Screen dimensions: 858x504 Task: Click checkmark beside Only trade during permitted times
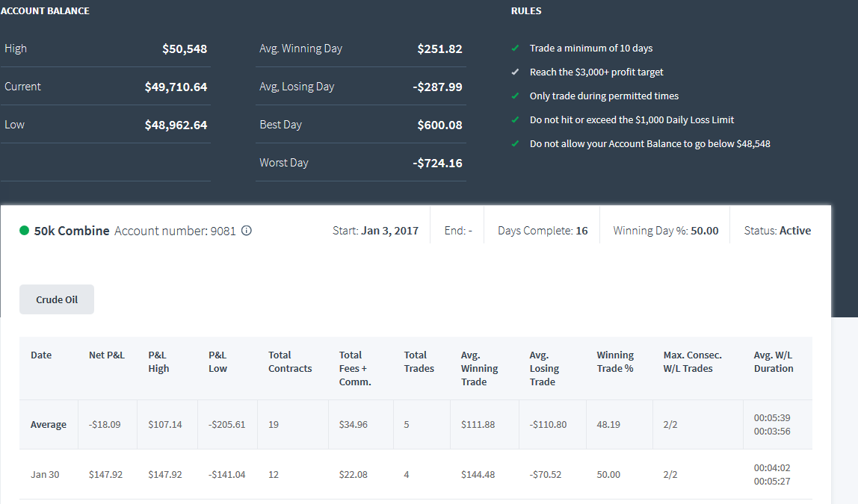point(515,96)
